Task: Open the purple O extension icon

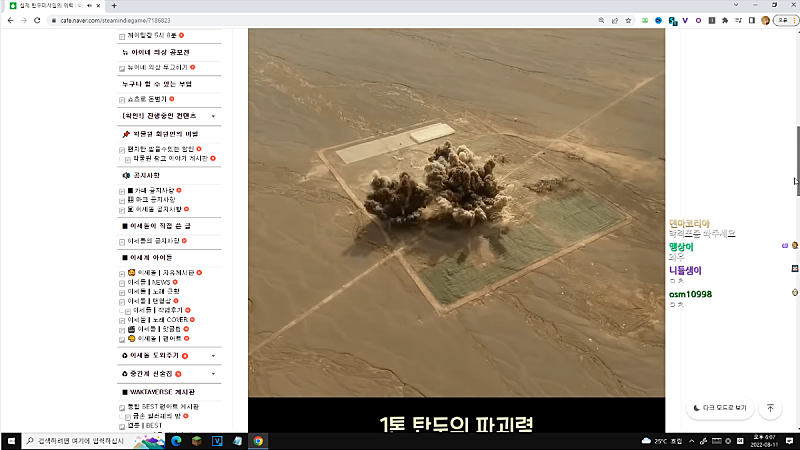Action: pos(698,20)
